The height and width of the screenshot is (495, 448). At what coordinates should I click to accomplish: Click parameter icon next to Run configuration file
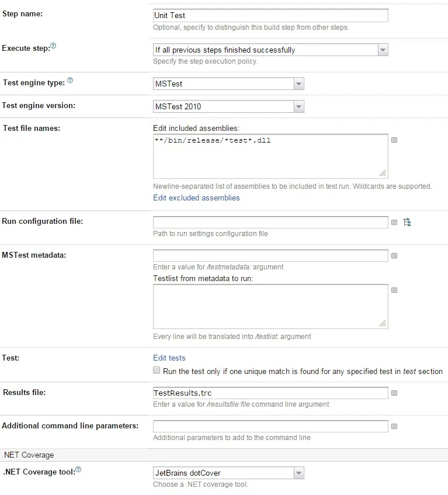coord(394,223)
